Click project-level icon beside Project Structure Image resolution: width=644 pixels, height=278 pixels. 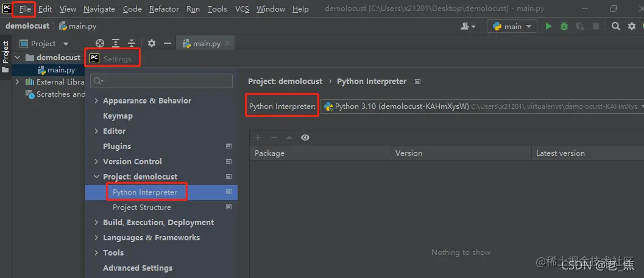tap(228, 207)
